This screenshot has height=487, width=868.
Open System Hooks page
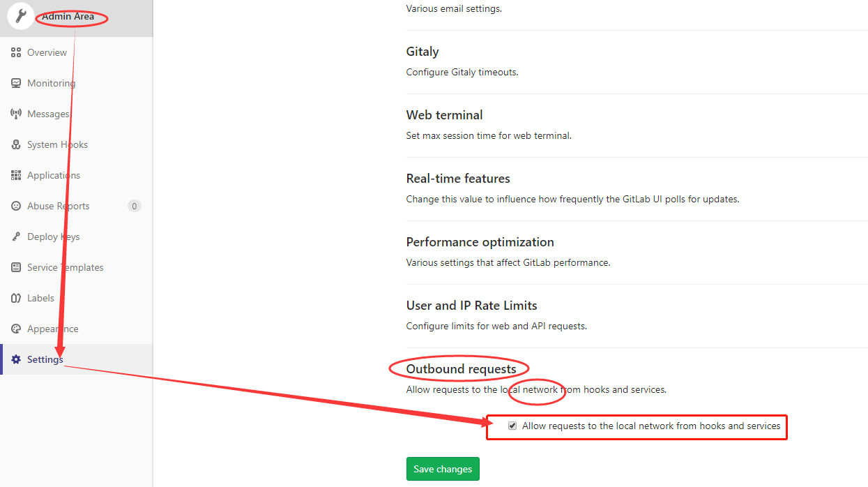tap(77, 144)
